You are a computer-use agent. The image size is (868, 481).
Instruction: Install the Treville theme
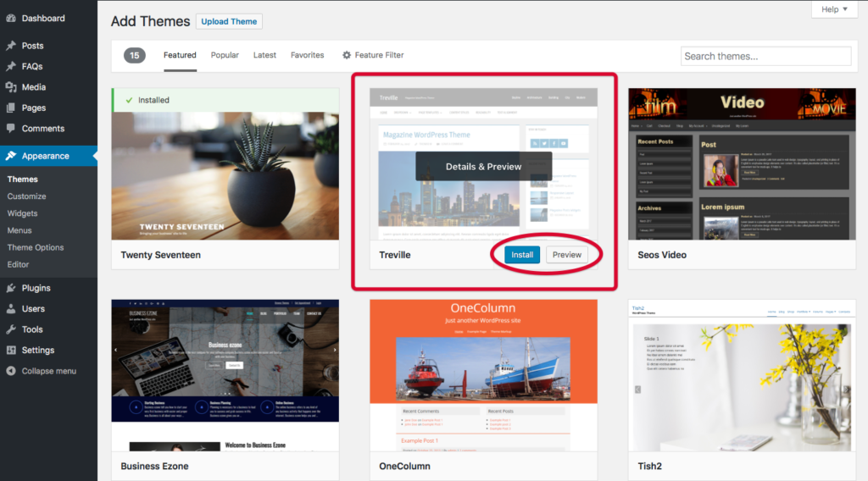pyautogui.click(x=522, y=255)
